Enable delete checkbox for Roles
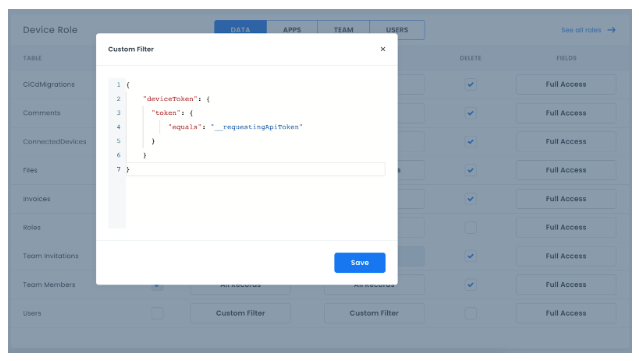639x361 pixels. (x=471, y=227)
